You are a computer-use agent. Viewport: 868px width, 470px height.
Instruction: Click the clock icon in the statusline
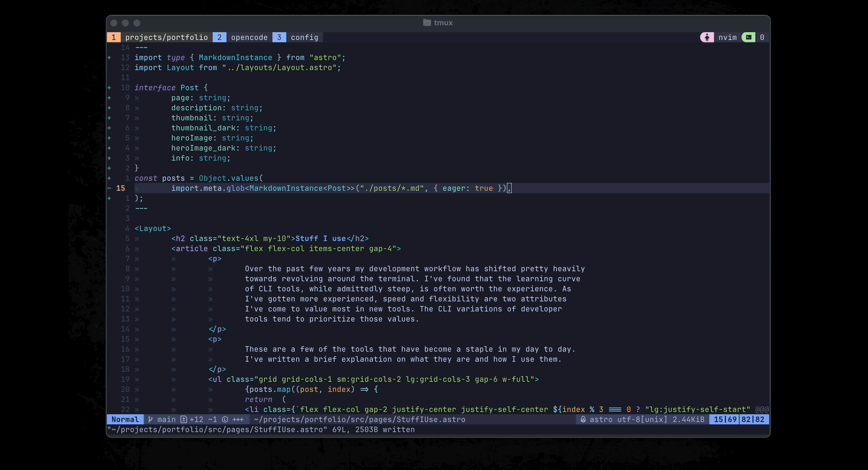click(224, 419)
